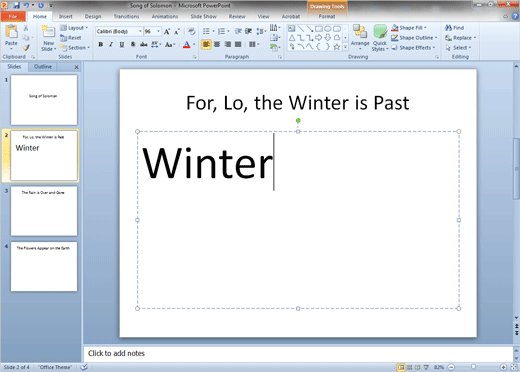Click the Format Painter brush icon
This screenshot has width=520, height=372.
pyautogui.click(x=26, y=47)
